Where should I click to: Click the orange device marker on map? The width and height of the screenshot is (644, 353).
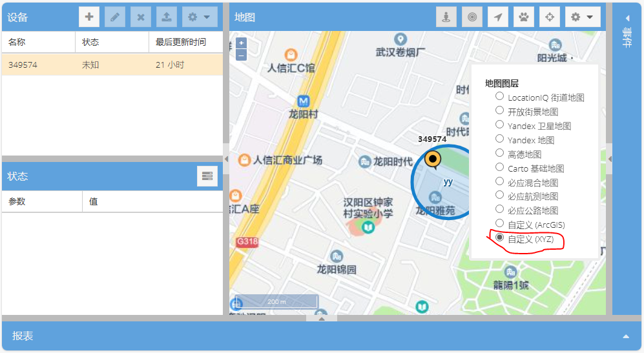tap(433, 159)
